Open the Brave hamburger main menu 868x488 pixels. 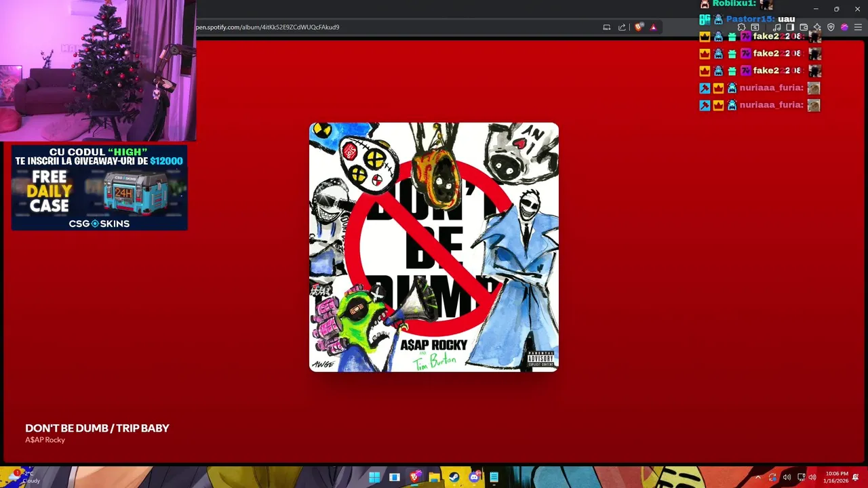pyautogui.click(x=858, y=27)
